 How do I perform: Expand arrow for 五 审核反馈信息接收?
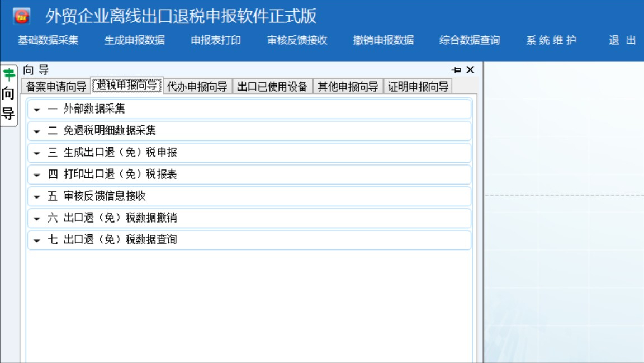pyautogui.click(x=37, y=196)
